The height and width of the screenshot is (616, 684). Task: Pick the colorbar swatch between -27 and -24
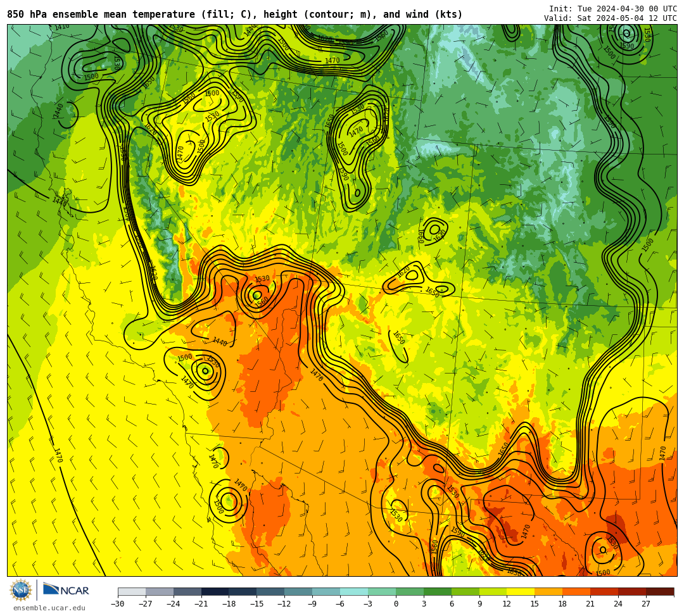tap(160, 591)
